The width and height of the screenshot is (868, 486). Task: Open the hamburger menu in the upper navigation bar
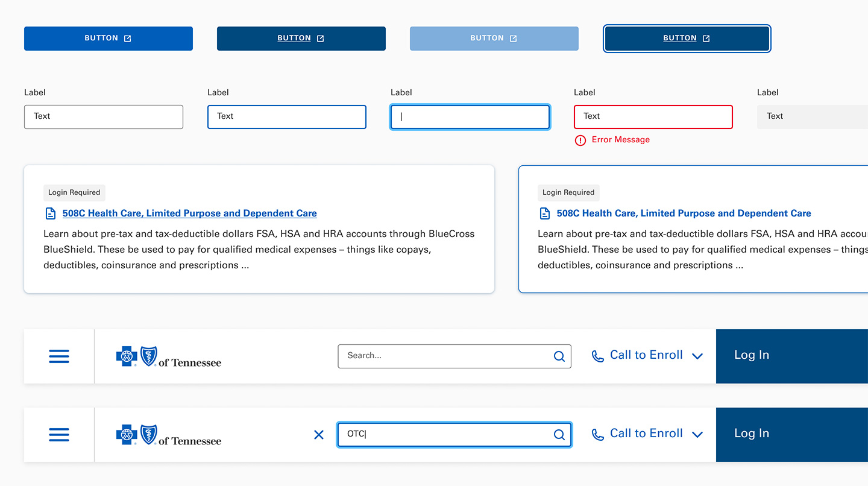(59, 356)
